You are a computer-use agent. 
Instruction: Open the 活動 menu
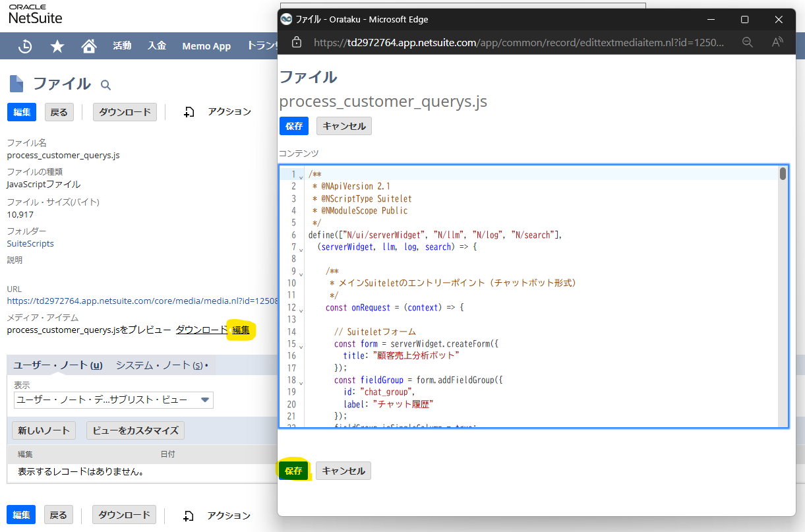pyautogui.click(x=122, y=46)
